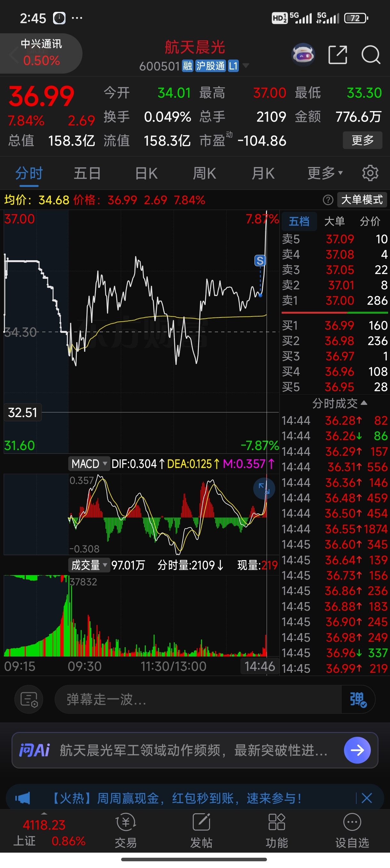Select 五档 order book tab
This screenshot has height=868, width=390.
coord(299,221)
